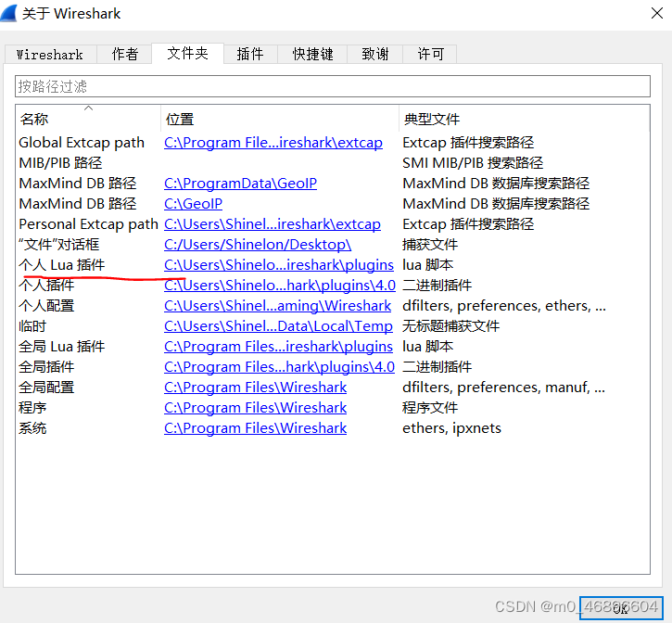Select the 文件夹 tab
This screenshot has height=623, width=672.
pos(187,53)
